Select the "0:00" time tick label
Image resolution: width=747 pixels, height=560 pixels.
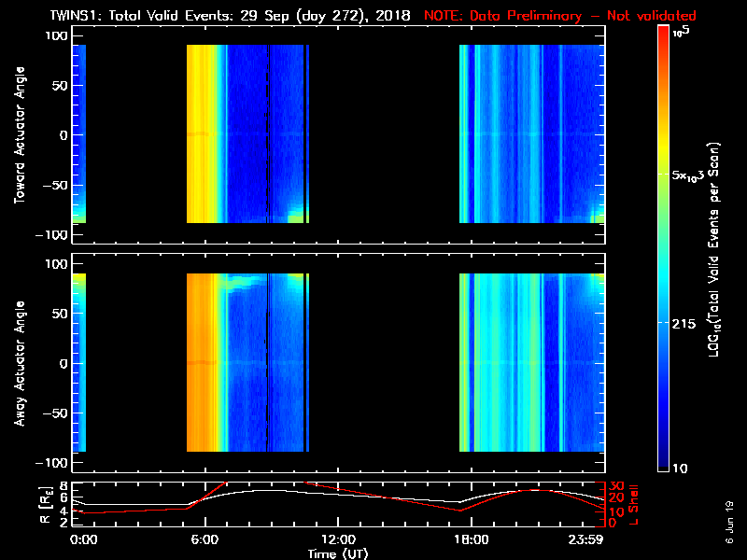pyautogui.click(x=82, y=539)
